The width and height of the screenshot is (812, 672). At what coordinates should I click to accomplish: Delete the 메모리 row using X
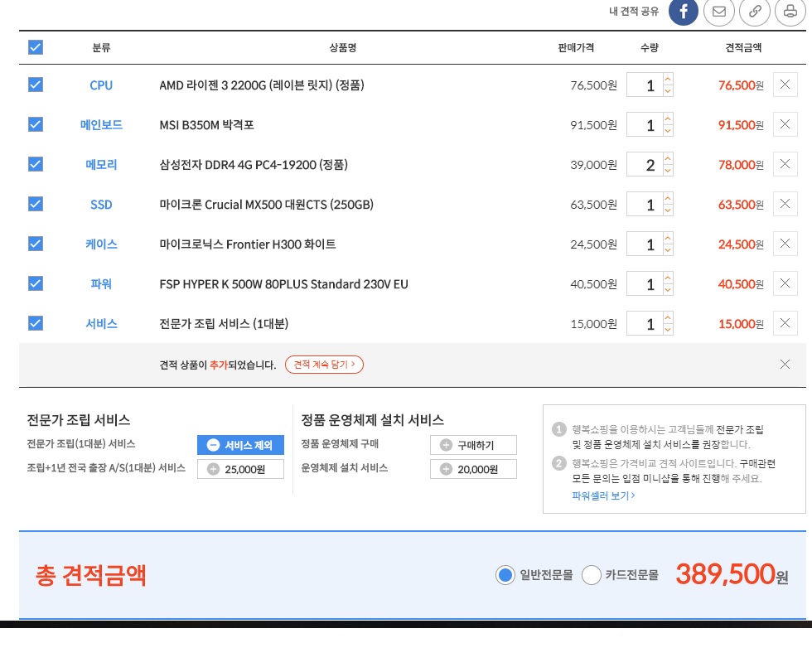[x=785, y=164]
